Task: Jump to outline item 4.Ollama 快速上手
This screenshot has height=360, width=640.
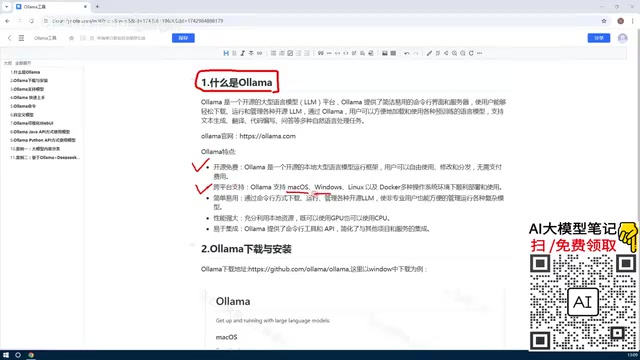Action: click(x=27, y=98)
